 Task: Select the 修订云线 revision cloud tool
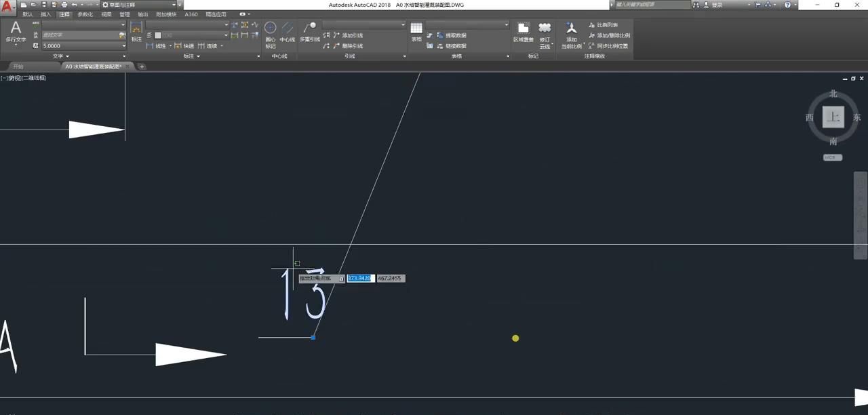(545, 32)
